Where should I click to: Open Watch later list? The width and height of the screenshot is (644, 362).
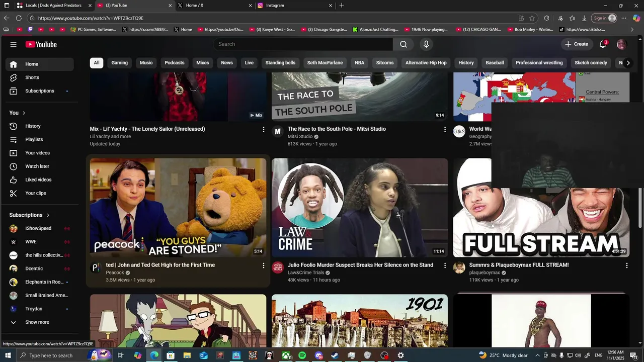click(40, 166)
